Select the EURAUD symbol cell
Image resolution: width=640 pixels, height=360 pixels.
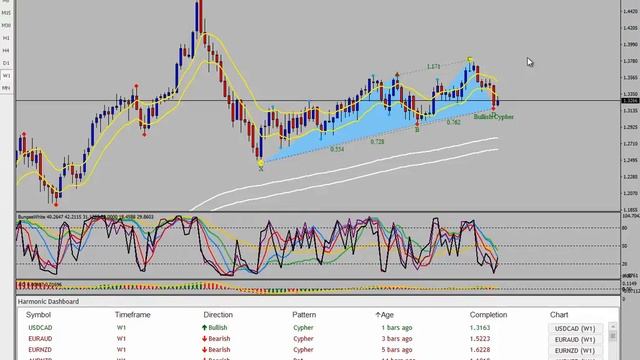pos(40,339)
